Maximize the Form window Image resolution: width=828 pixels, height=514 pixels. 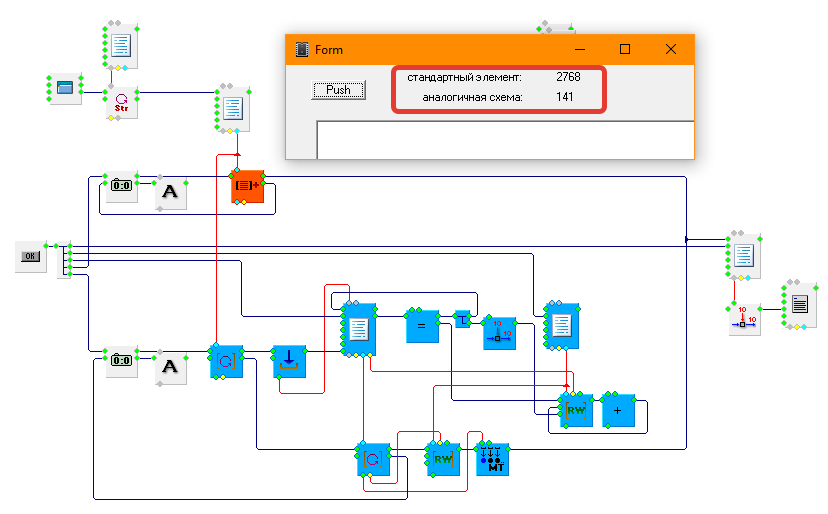click(x=625, y=49)
